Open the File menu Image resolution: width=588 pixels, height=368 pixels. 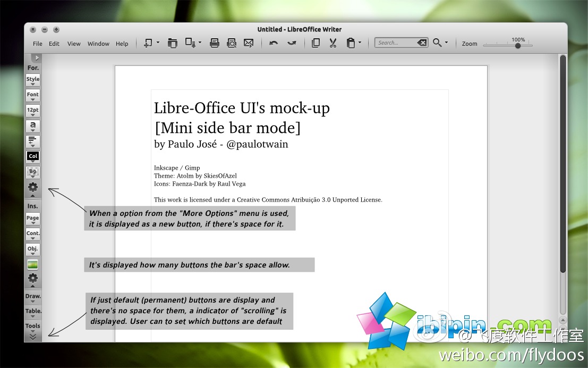point(38,44)
